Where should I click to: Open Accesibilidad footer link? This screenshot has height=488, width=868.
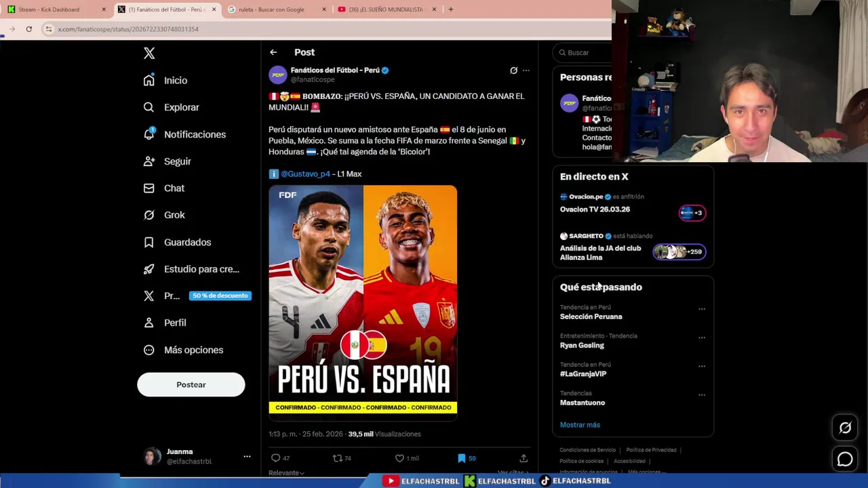coord(629,461)
